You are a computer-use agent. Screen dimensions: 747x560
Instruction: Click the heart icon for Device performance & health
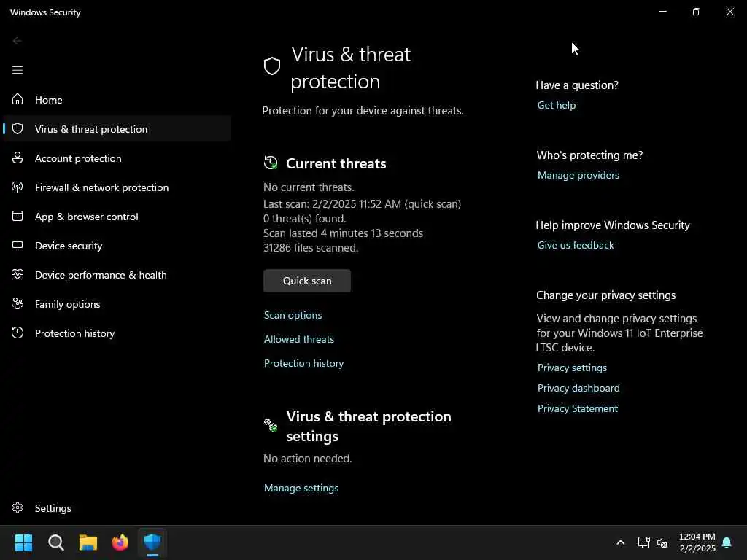click(x=18, y=274)
